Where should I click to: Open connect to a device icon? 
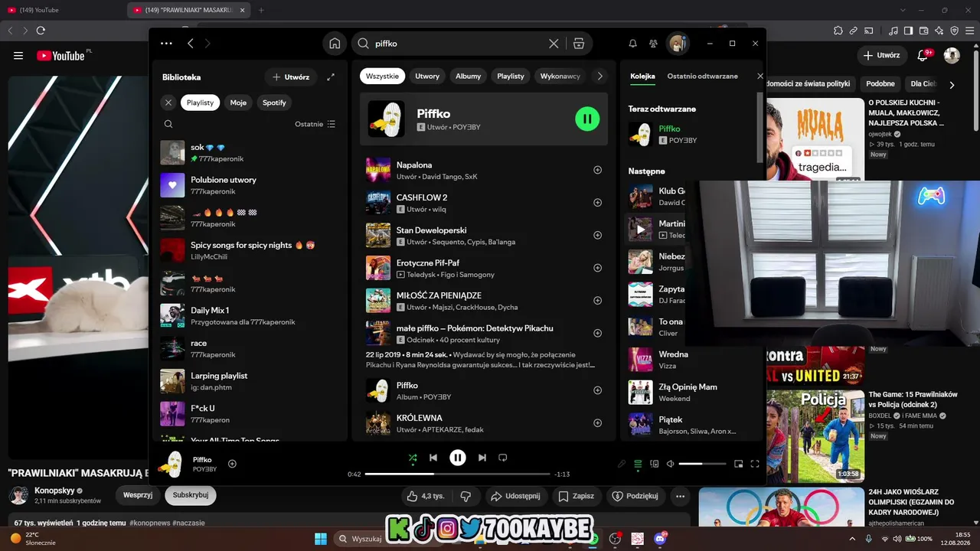[x=654, y=464]
